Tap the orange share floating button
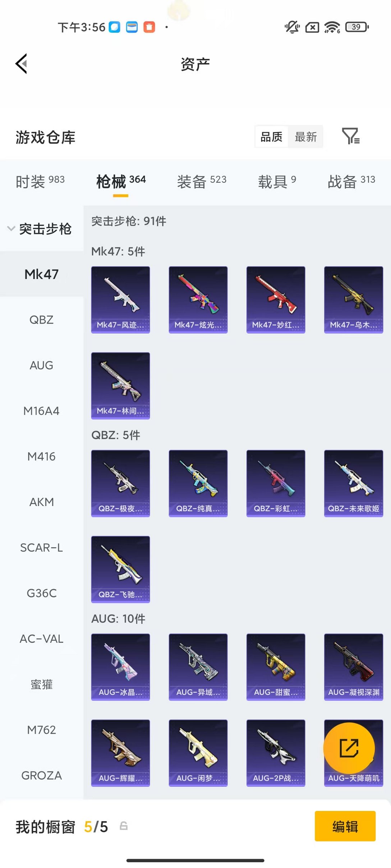The width and height of the screenshot is (391, 868). tap(349, 748)
